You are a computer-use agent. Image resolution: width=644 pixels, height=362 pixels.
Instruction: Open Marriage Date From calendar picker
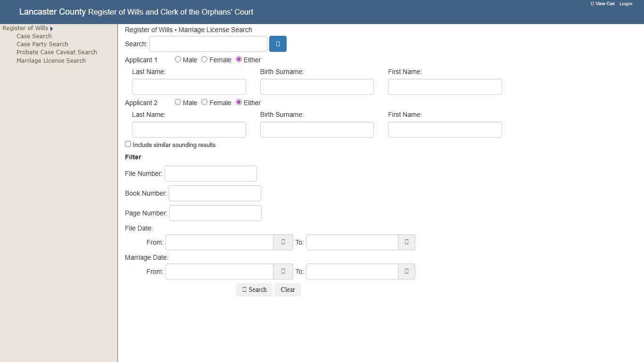(283, 271)
